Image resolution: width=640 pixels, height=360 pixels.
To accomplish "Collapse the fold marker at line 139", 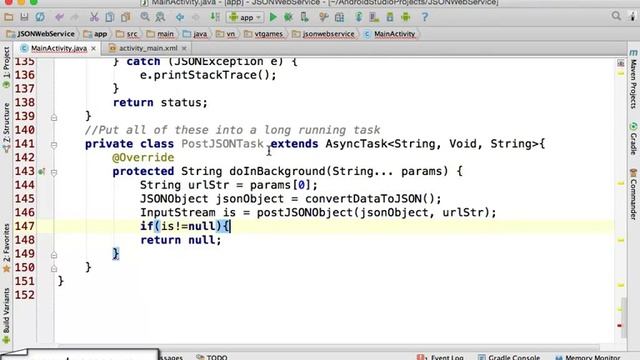I will [54, 118].
